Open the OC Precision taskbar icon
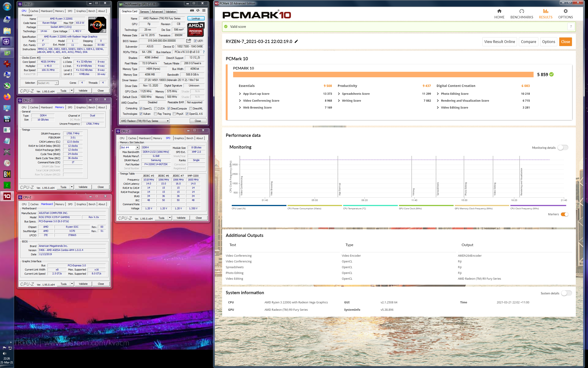588x368 pixels. point(7,152)
